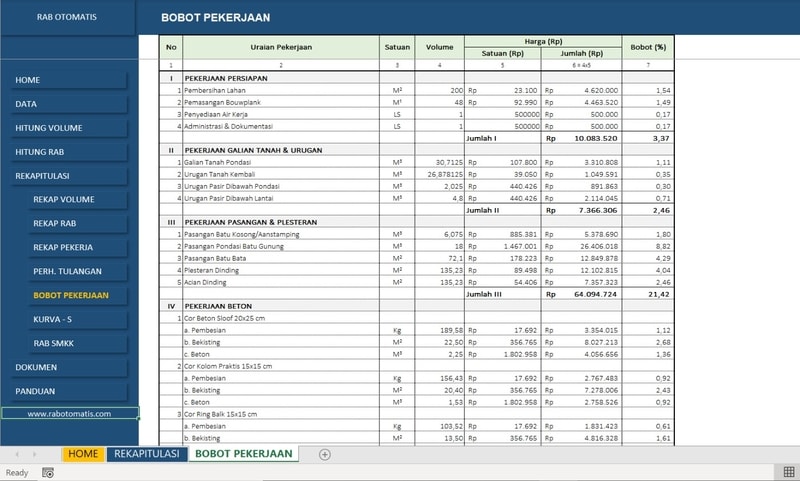Go to HITUNG VOLUME section

69,128
